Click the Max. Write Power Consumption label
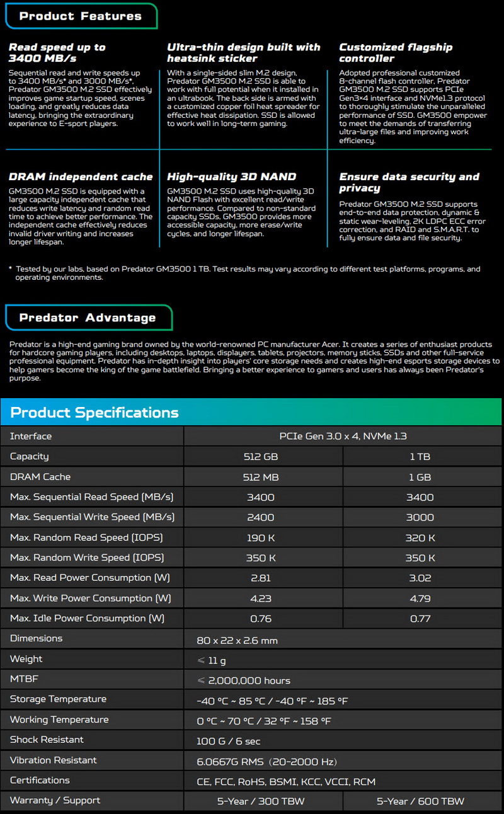The width and height of the screenshot is (504, 814). (90, 599)
